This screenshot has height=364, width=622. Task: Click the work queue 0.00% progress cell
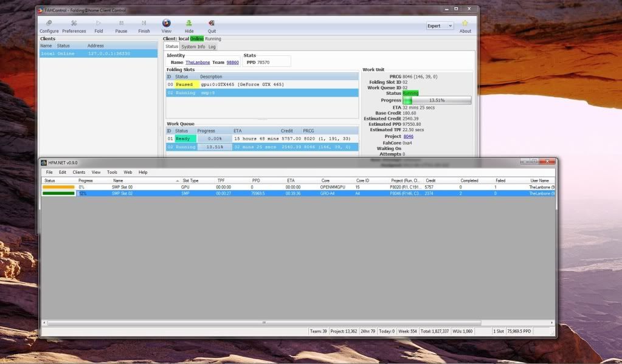(214, 139)
